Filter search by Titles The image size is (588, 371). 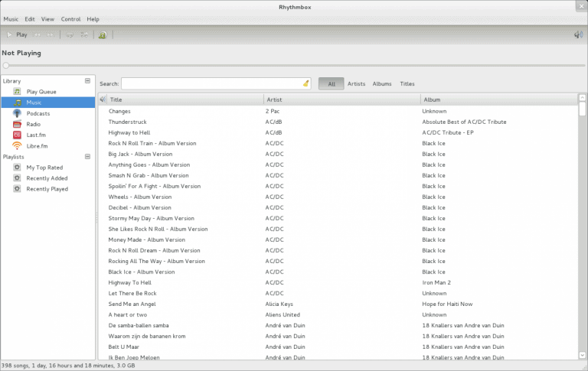(x=407, y=83)
